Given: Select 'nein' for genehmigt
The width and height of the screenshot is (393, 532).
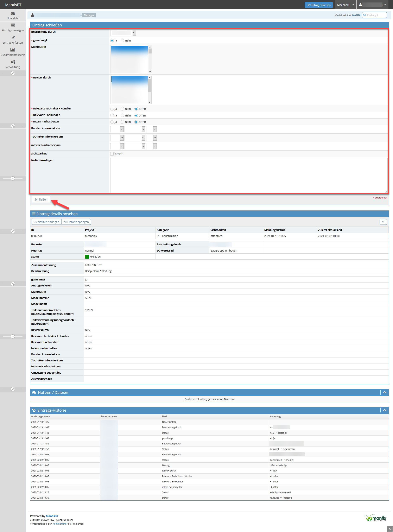Looking at the screenshot, I should 122,41.
